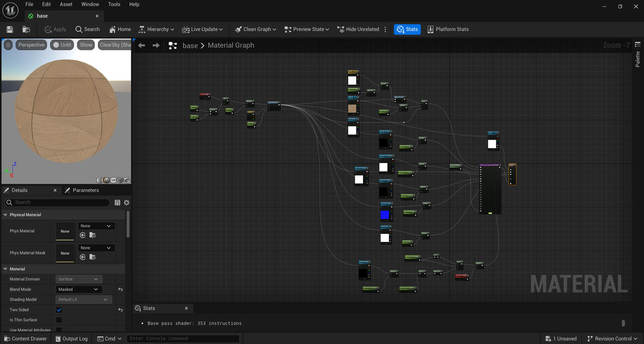Toggle the Stats display on the toolbar
The image size is (644, 344).
(407, 29)
